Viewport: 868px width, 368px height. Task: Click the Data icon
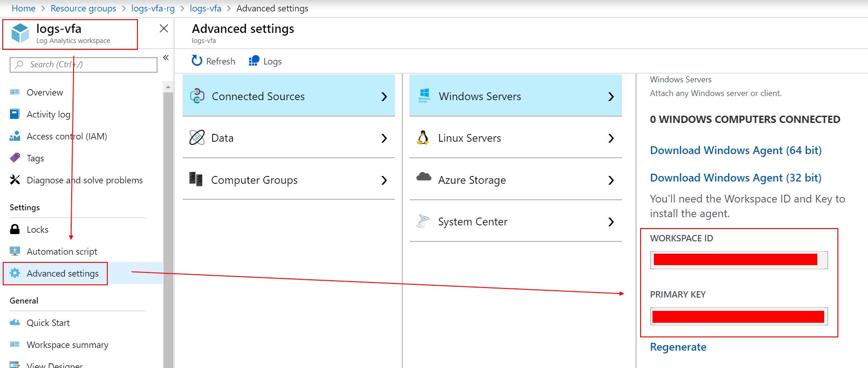[197, 138]
